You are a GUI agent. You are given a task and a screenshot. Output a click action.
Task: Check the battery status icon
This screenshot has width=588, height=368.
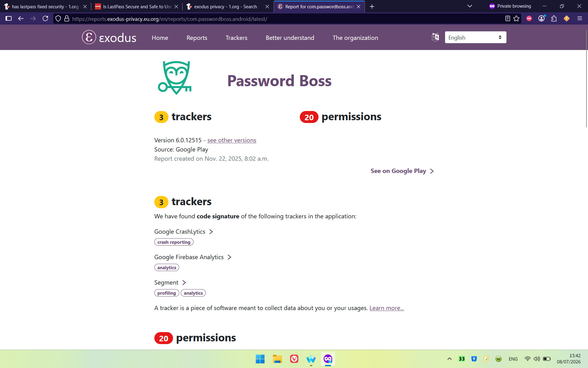pos(547,359)
